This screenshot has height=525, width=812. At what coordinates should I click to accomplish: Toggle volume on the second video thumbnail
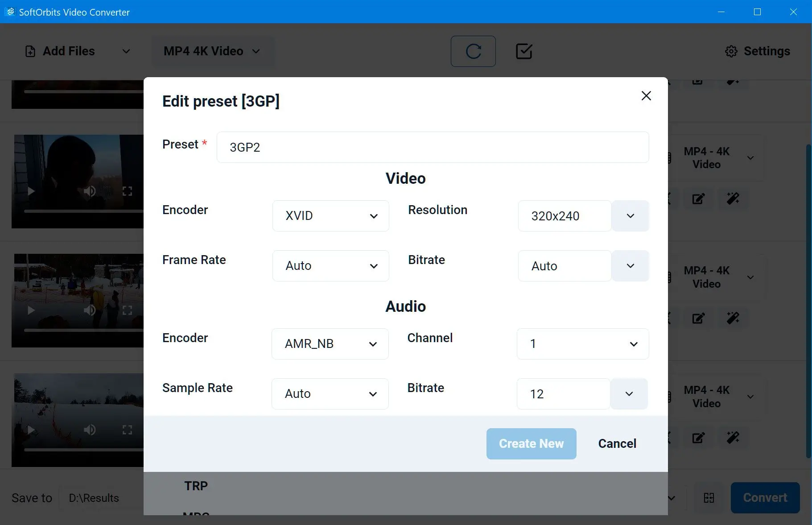pos(90,191)
